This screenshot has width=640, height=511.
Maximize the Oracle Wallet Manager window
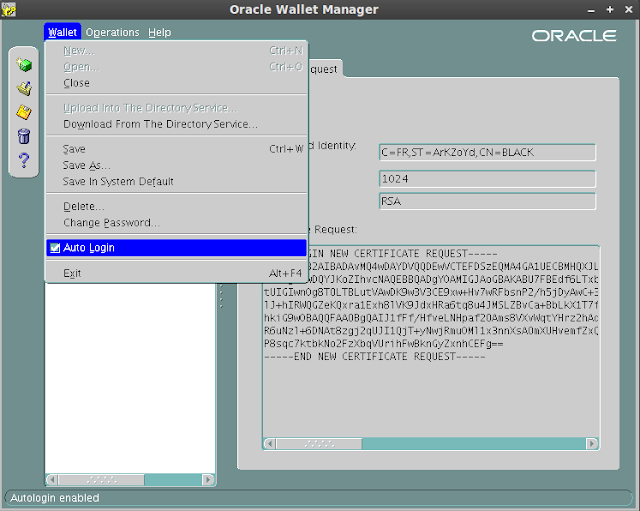pyautogui.click(x=610, y=9)
